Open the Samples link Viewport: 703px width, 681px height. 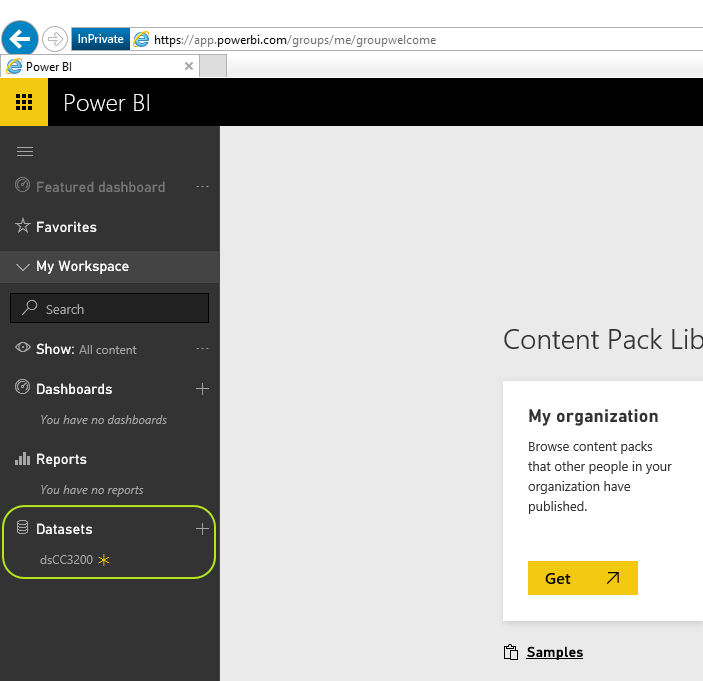click(555, 652)
